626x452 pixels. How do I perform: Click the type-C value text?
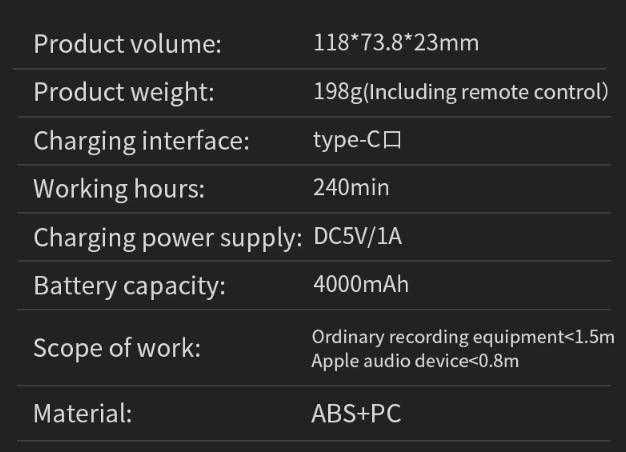pos(347,141)
